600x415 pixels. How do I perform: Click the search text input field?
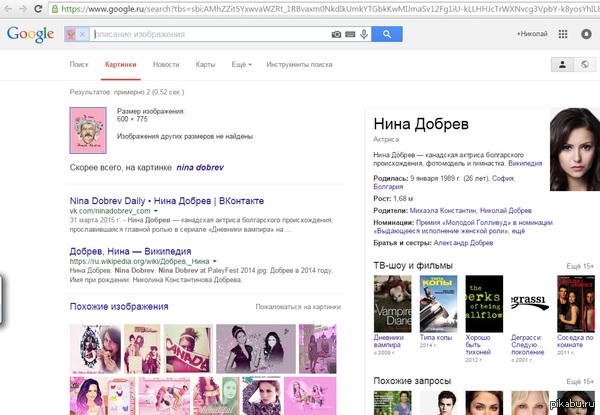coord(210,34)
